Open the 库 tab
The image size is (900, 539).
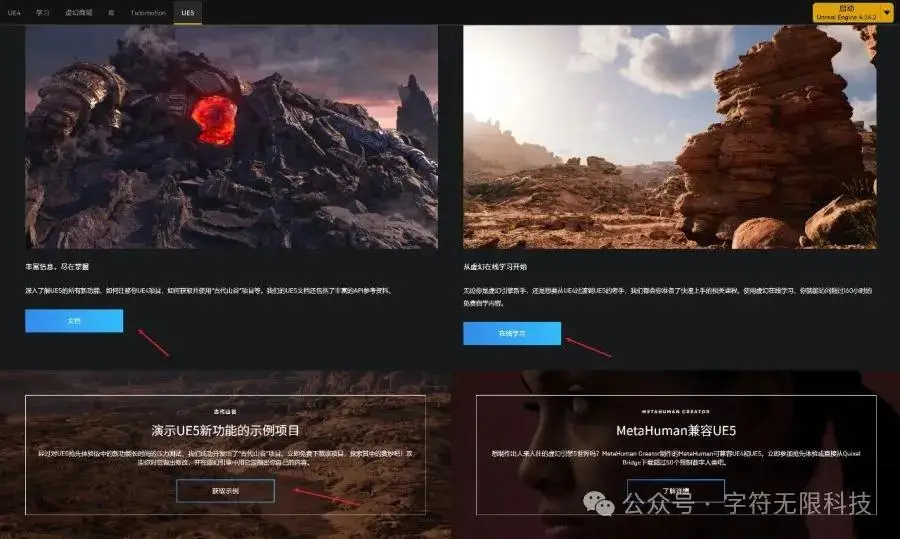point(111,13)
